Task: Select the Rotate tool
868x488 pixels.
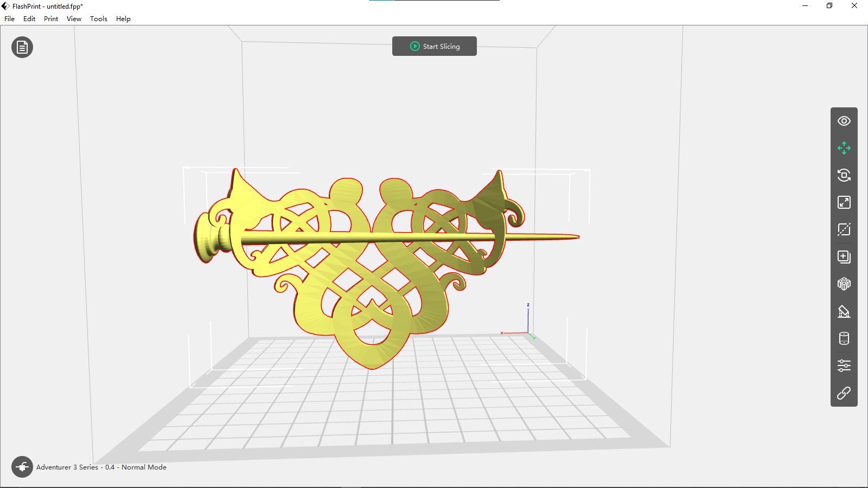Action: tap(844, 175)
